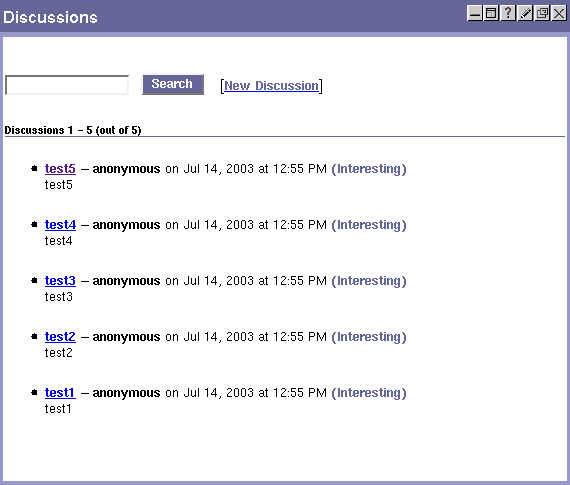Select the "Discussions 1 – 5 (out of 5)" count text
The height and width of the screenshot is (485, 570).
[x=73, y=130]
